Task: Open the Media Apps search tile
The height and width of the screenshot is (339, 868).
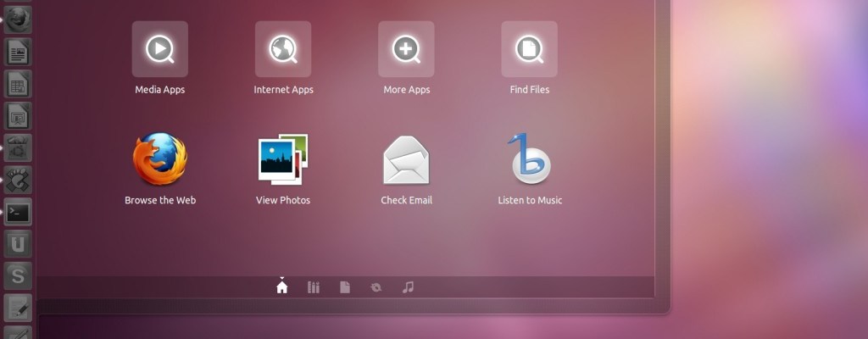Action: (x=160, y=49)
